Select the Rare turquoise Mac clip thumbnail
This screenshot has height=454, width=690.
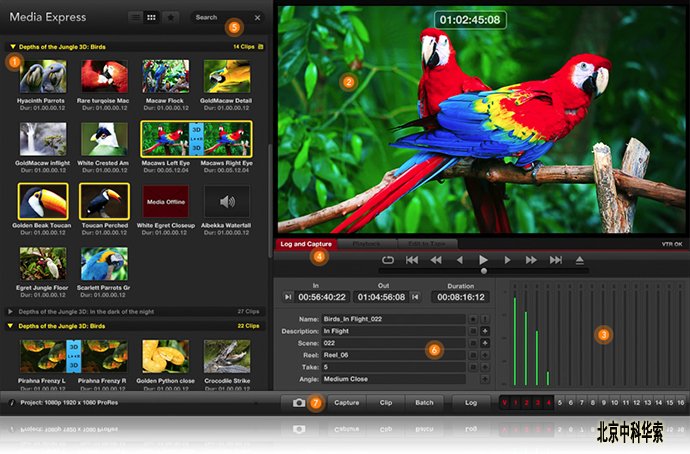click(104, 77)
